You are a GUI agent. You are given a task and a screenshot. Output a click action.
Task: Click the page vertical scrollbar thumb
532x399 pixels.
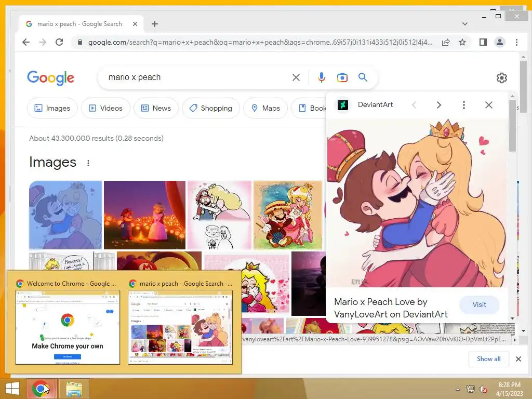coord(523,87)
